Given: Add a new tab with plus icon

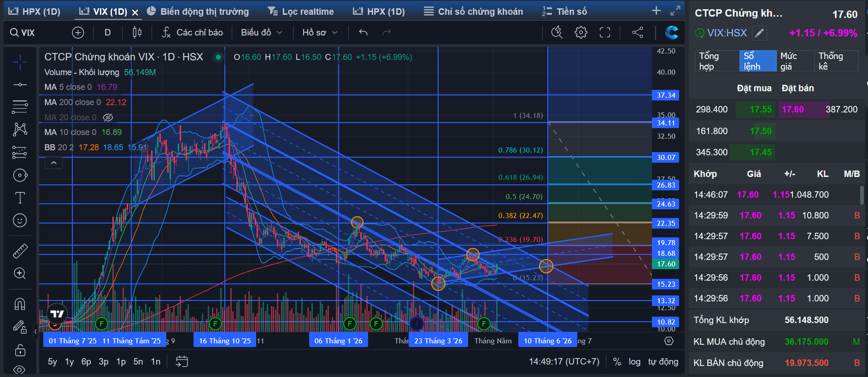Looking at the screenshot, I should click(x=656, y=11).
